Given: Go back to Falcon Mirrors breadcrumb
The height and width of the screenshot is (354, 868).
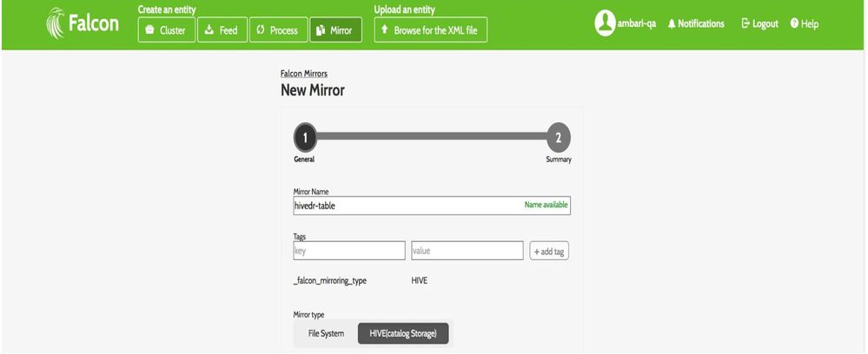Looking at the screenshot, I should (304, 74).
